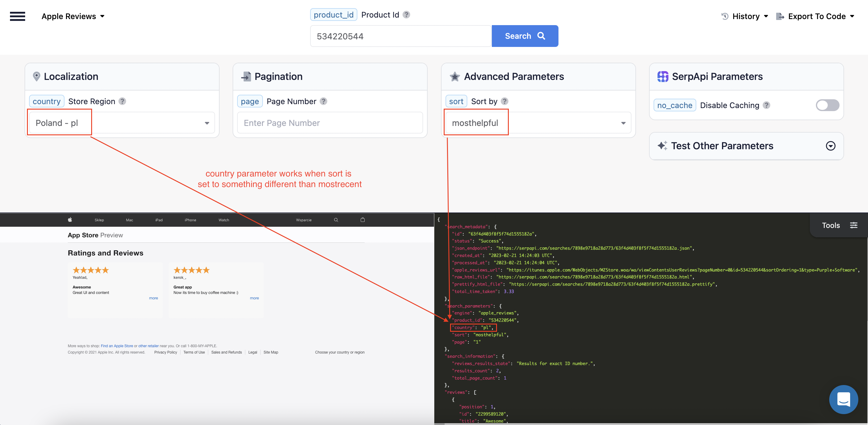Open the Store Region country dropdown
Image resolution: width=868 pixels, height=425 pixels.
click(x=122, y=123)
